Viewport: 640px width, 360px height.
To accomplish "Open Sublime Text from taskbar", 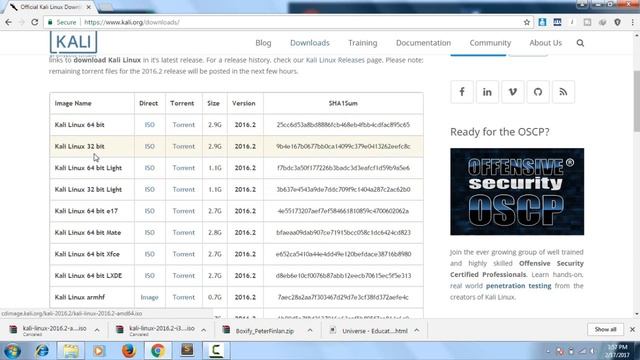I will 187,350.
